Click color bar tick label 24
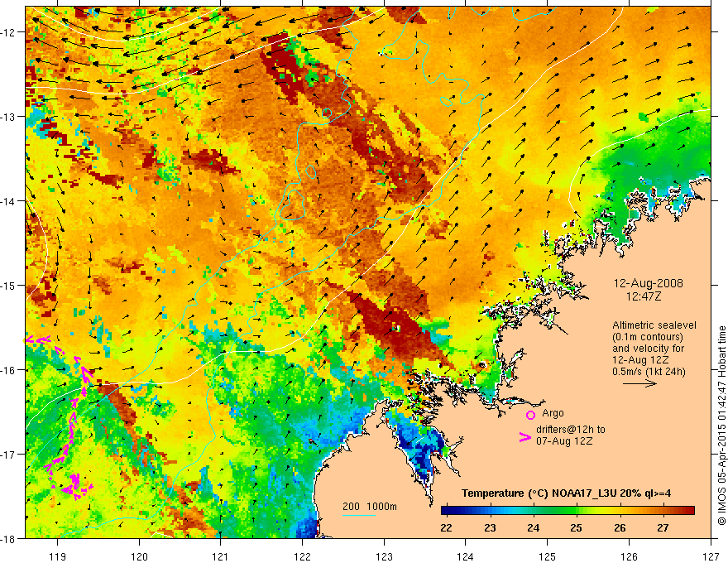Image resolution: width=728 pixels, height=563 pixels. point(533,527)
